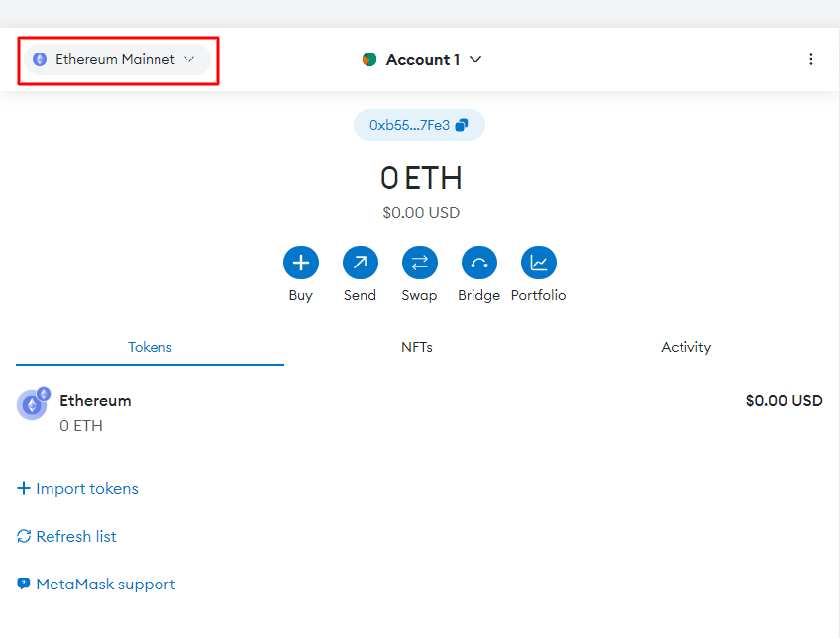The height and width of the screenshot is (638, 840).
Task: Click the Ethereum token logo icon
Action: 34,404
